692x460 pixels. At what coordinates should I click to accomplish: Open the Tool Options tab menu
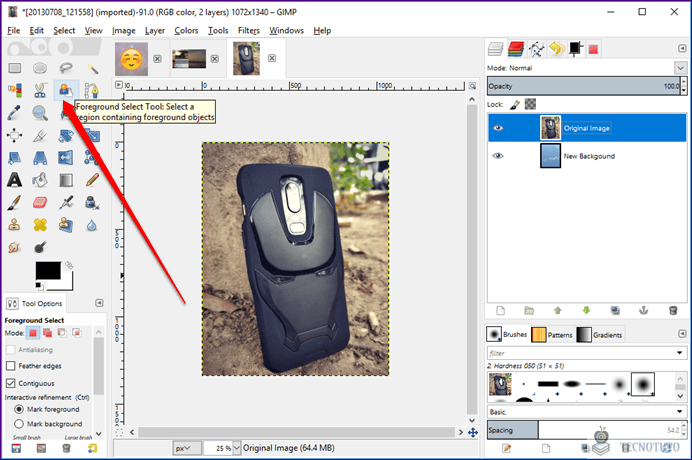99,303
